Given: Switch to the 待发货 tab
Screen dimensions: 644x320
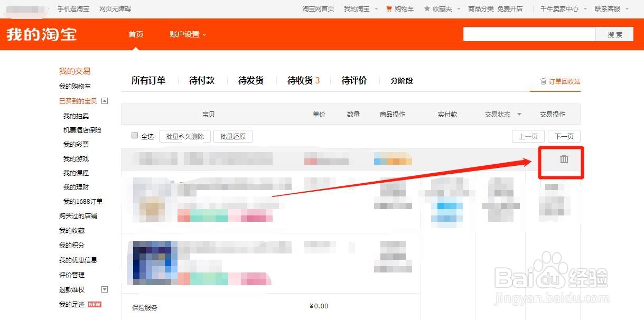Looking at the screenshot, I should tap(251, 80).
